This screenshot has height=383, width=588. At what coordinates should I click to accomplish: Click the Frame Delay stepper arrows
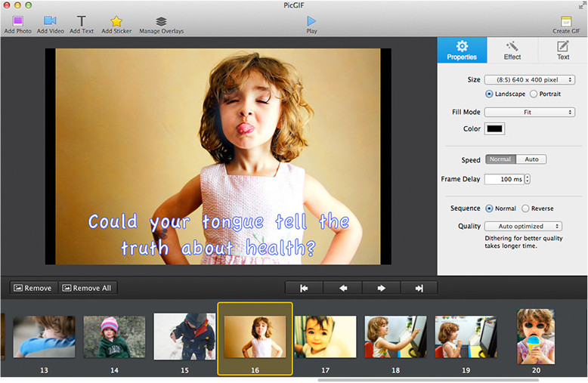528,179
